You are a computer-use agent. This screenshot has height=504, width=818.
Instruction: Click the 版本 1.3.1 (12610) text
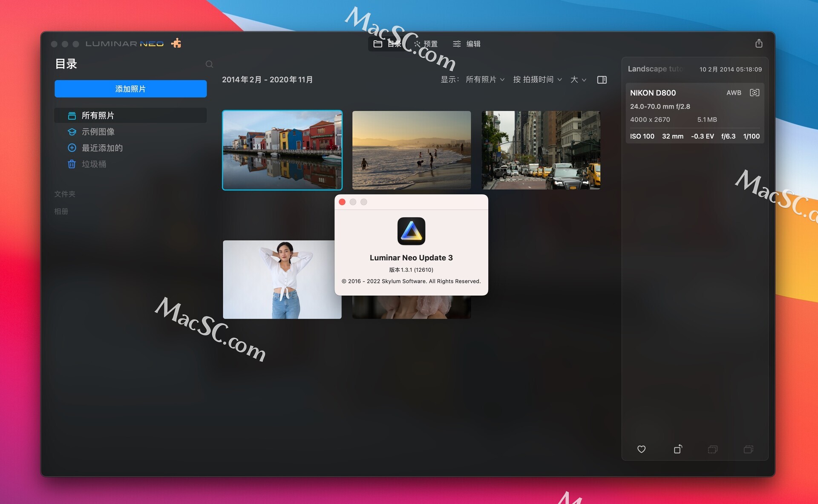[411, 270]
